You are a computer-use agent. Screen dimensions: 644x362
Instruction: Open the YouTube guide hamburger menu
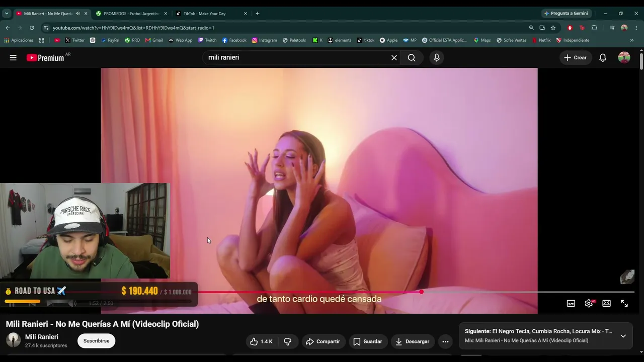[x=13, y=58]
